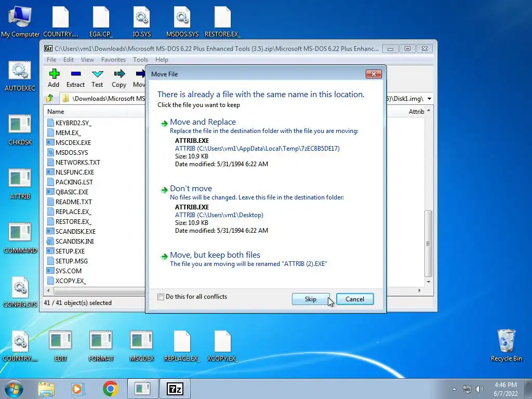Select the AUTOEXEC desktop icon
Viewport: 532px width, 399px height.
pyautogui.click(x=20, y=76)
